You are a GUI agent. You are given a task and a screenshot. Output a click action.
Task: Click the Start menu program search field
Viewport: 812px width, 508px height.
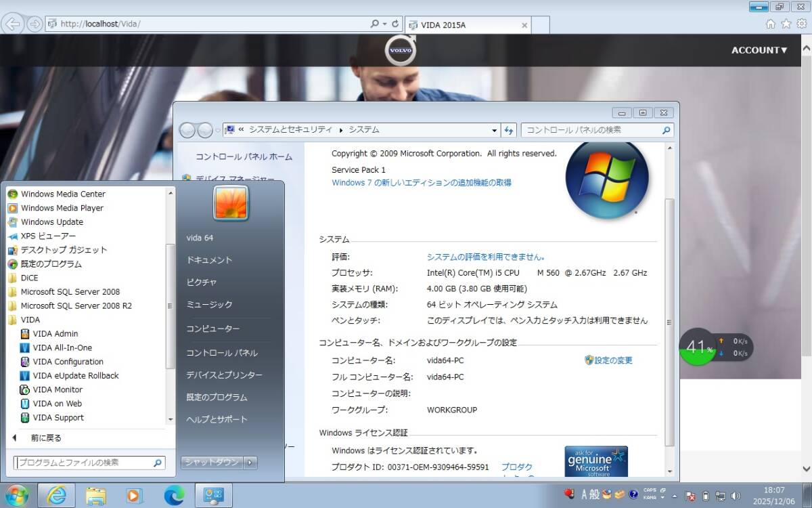89,463
